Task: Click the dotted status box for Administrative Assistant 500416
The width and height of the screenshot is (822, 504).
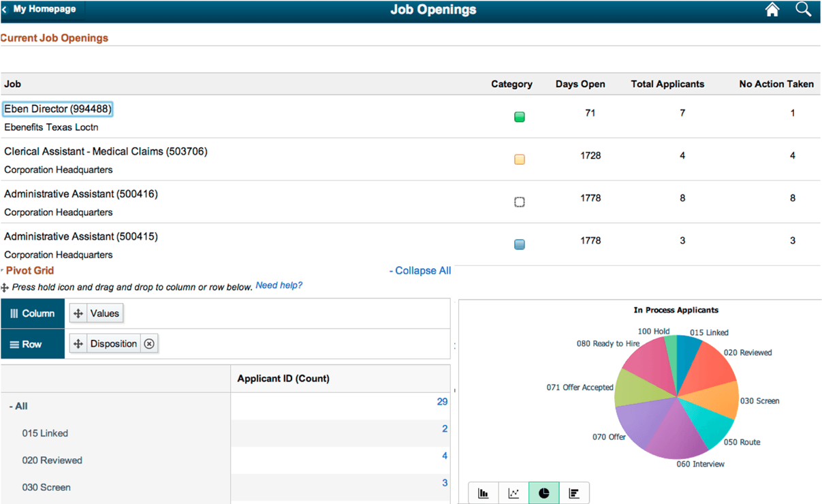Action: coord(519,202)
